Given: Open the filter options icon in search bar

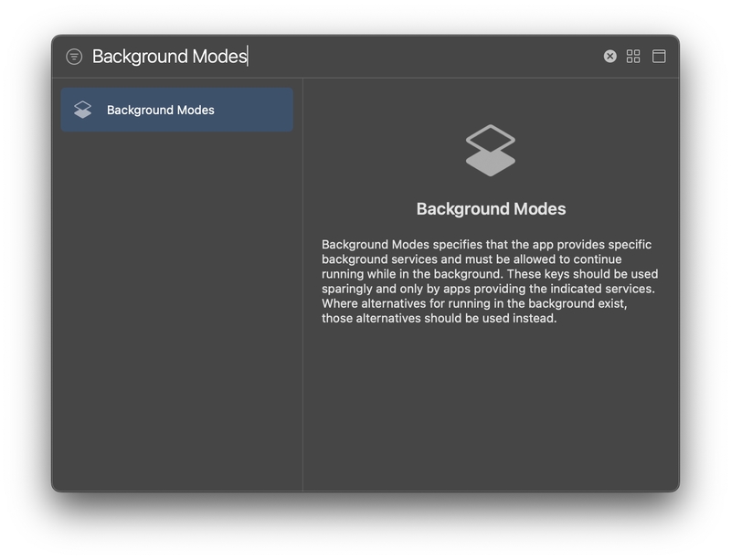Looking at the screenshot, I should [x=74, y=57].
